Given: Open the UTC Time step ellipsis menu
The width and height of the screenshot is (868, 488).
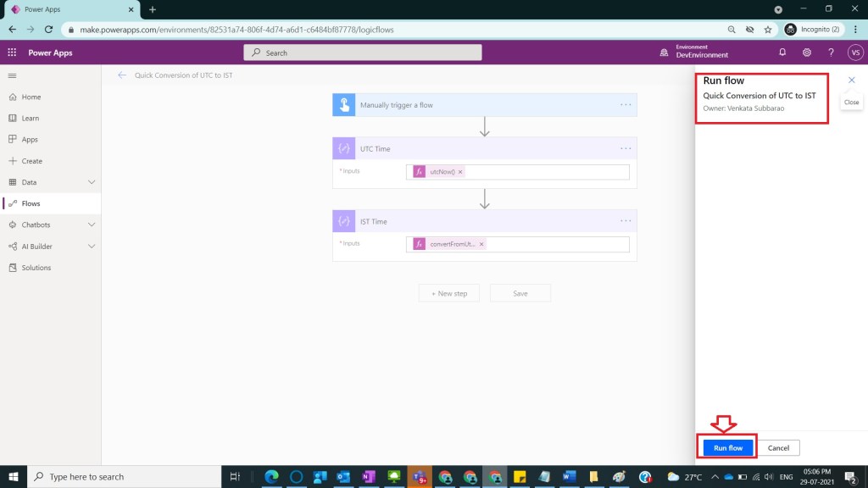Looking at the screenshot, I should point(626,148).
